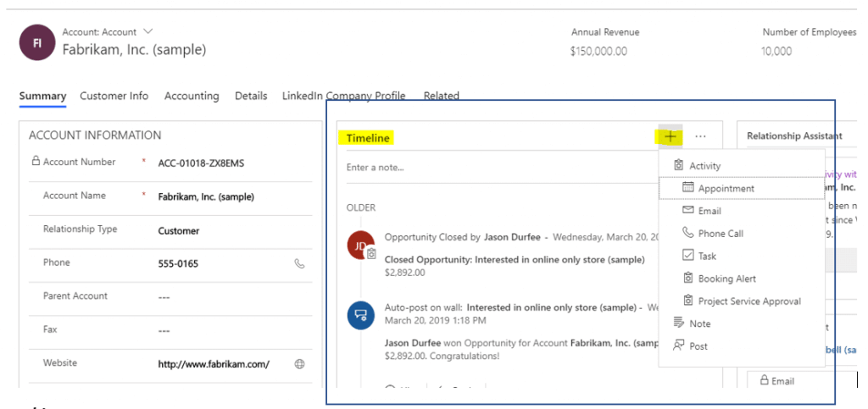
Task: Select Project Service Approval menu item
Action: coord(748,301)
